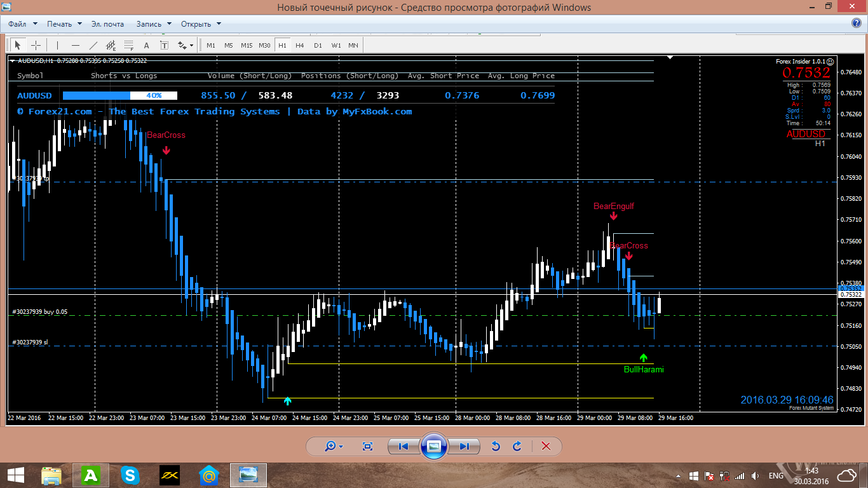This screenshot has width=868, height=488.
Task: Go to the next photo
Action: click(x=464, y=446)
